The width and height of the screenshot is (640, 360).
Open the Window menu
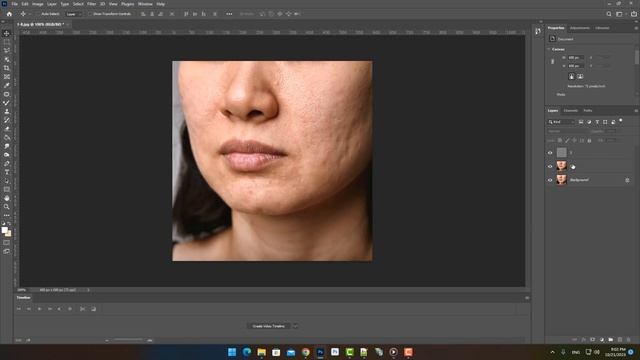tap(145, 4)
